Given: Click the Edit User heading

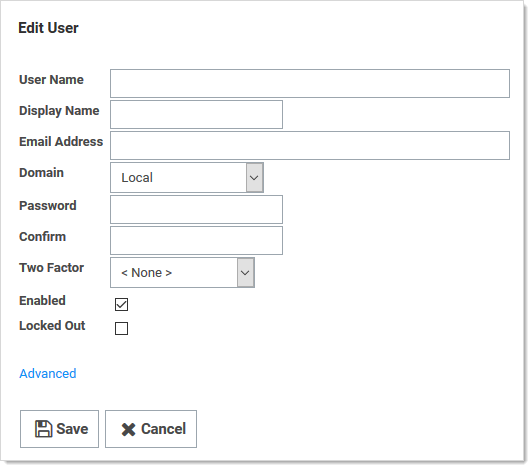Looking at the screenshot, I should [x=48, y=28].
